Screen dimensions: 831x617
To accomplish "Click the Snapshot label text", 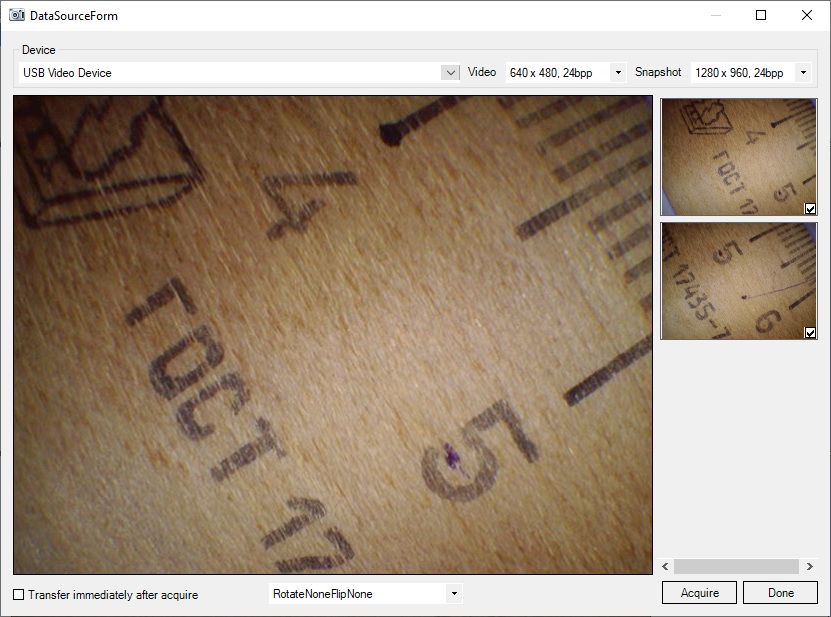I will [658, 72].
